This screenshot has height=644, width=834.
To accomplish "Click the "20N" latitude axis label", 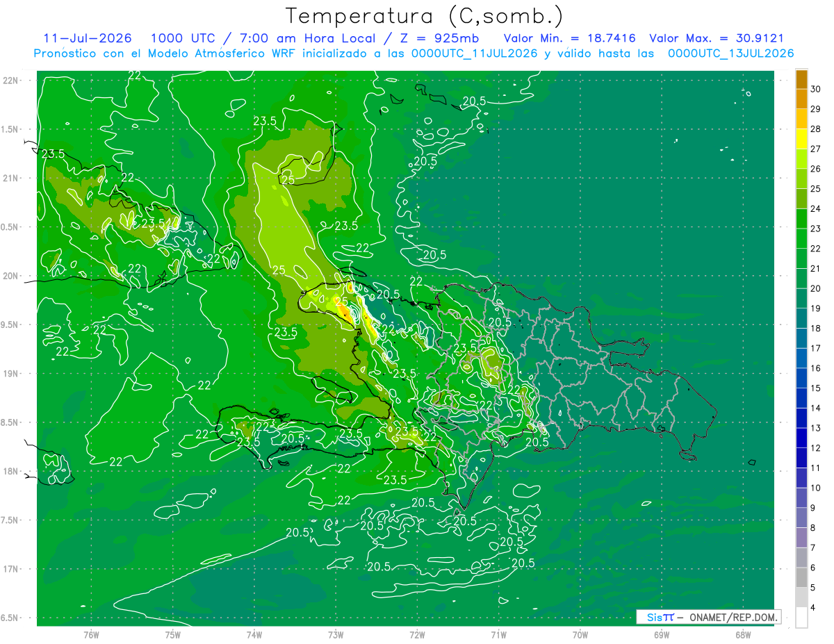I will click(x=10, y=276).
